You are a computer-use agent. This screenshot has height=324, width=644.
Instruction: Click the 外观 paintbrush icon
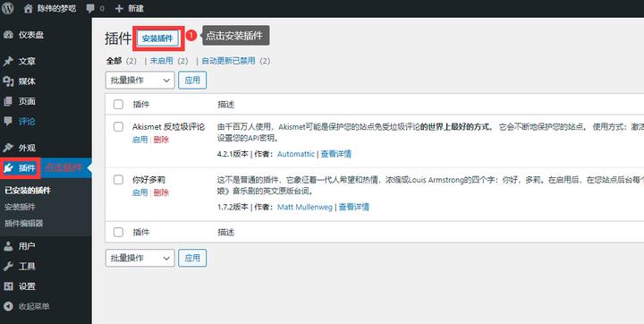[8, 148]
